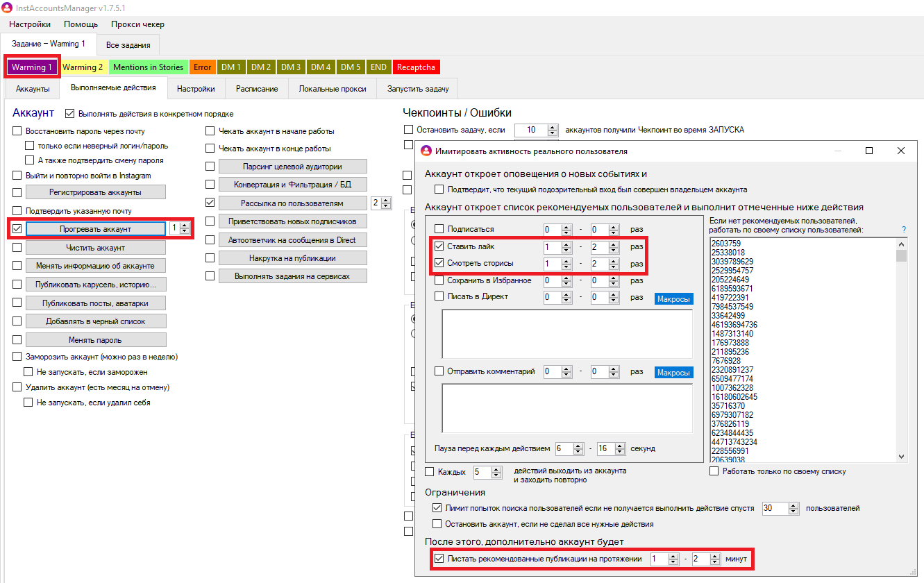The width and height of the screenshot is (924, 583).
Task: Enable the Подписаться checkbox in dialog
Action: pyautogui.click(x=439, y=229)
